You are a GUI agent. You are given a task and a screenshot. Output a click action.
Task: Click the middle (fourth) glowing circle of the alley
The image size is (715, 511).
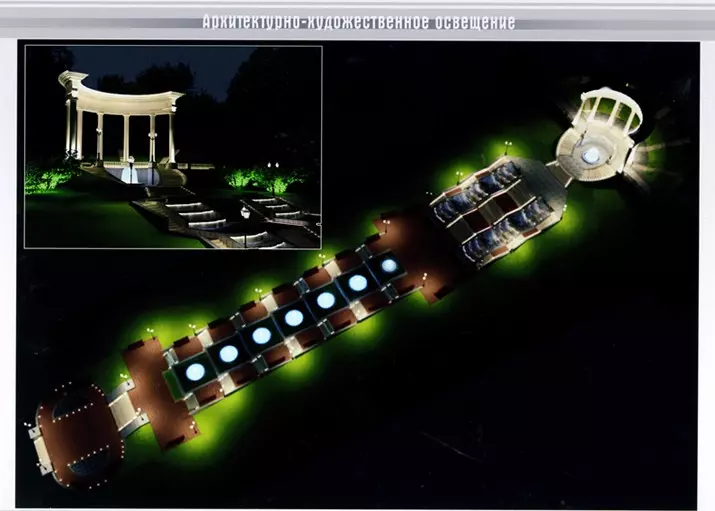pyautogui.click(x=293, y=318)
